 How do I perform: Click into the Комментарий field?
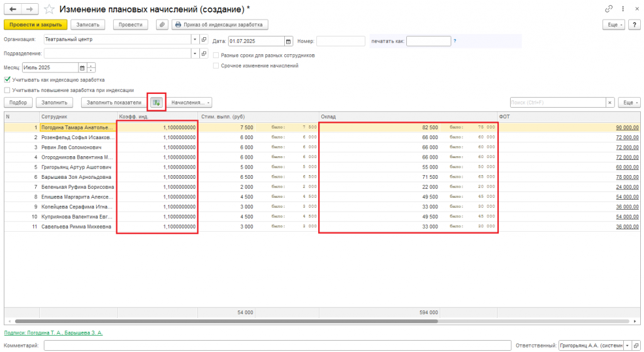[277, 346]
